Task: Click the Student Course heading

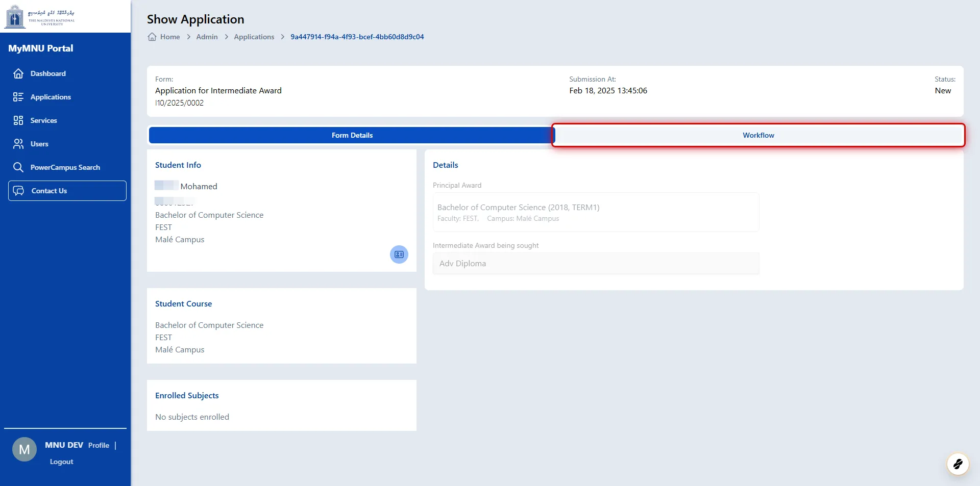Action: (183, 304)
